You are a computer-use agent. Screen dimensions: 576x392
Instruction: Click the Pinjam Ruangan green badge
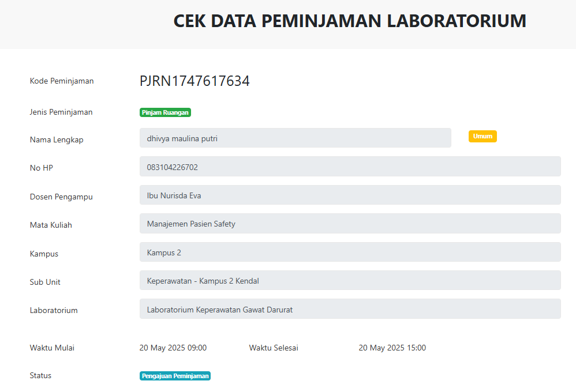click(x=165, y=112)
